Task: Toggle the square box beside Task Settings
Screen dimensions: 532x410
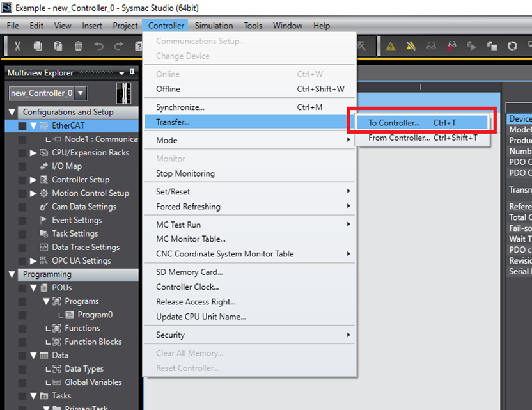Action: point(22,233)
